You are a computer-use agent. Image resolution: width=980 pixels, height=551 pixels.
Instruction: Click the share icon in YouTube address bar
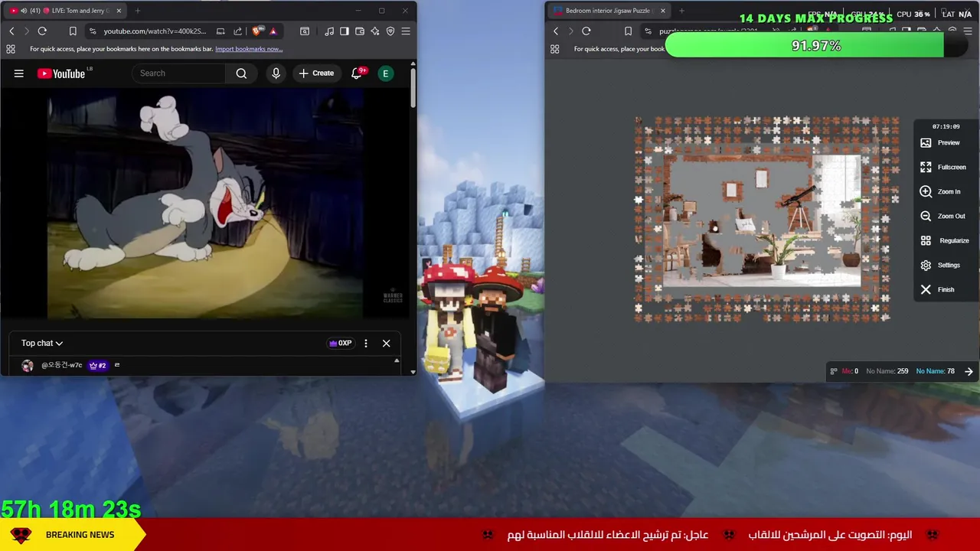pos(237,31)
